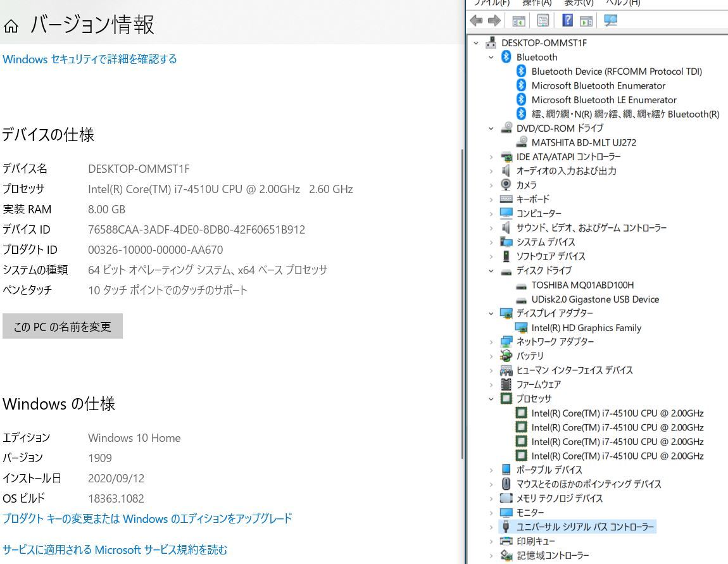Click the computer icon next to DESKTOP-OMMST1F in the tree
This screenshot has height=564, width=728.
click(x=491, y=42)
